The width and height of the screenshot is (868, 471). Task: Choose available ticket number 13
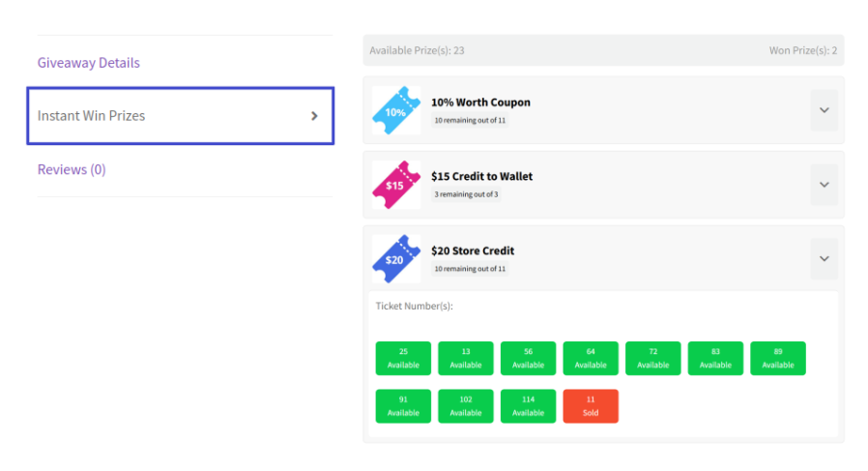(x=466, y=358)
